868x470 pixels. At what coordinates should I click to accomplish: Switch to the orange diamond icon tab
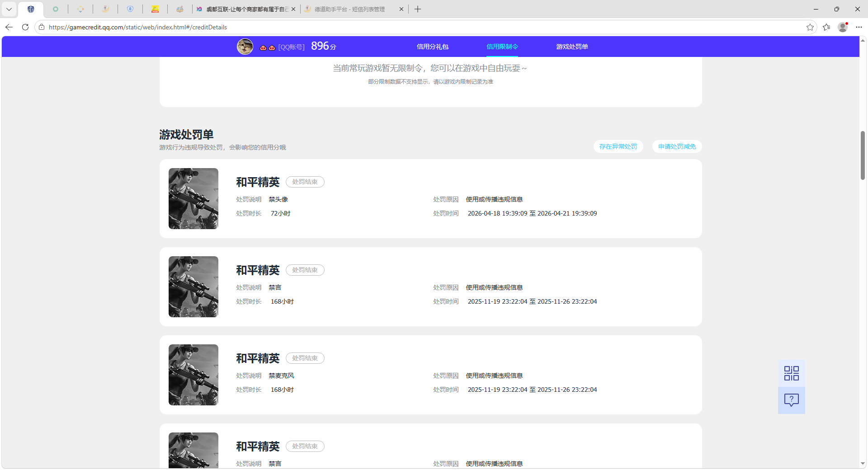[x=80, y=9]
